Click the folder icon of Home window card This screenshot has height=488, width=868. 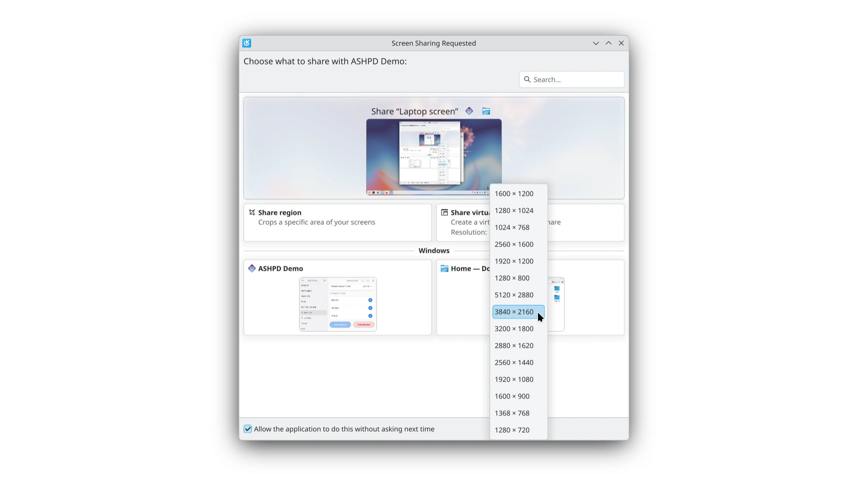[445, 268]
